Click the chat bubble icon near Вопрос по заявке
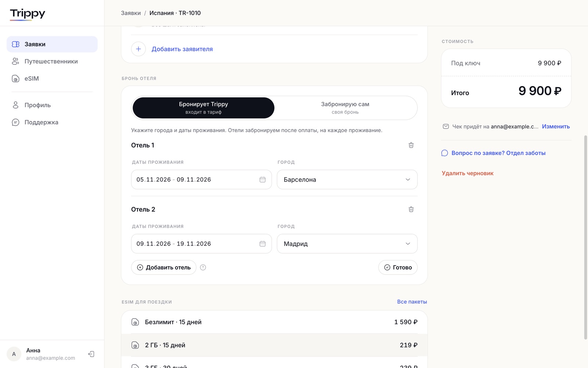This screenshot has height=368, width=588. 445,153
